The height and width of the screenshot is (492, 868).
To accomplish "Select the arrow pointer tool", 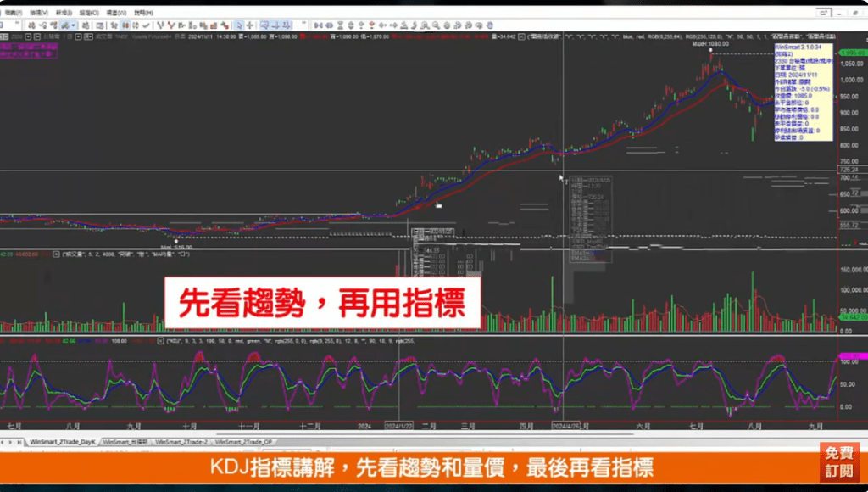I will 239,25.
